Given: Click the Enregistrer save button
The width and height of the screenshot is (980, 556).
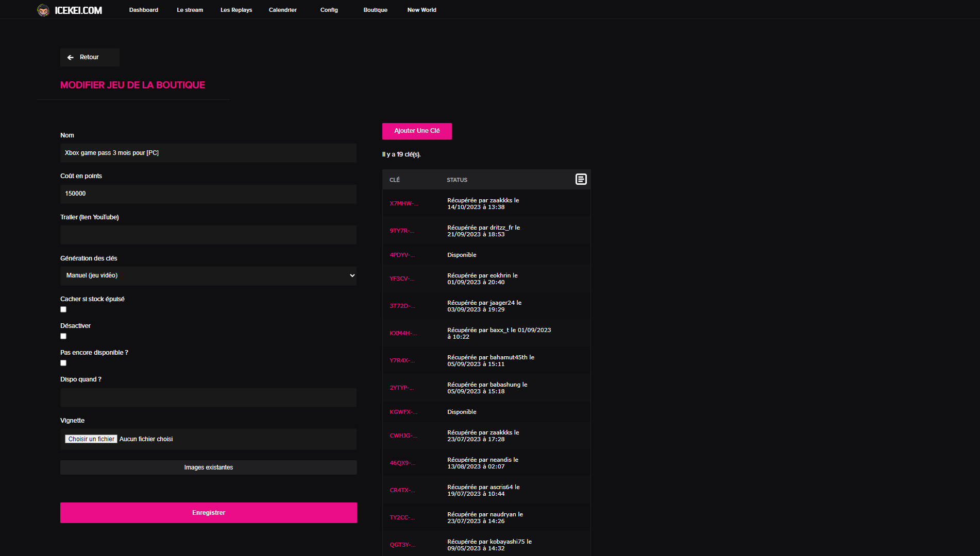Looking at the screenshot, I should pyautogui.click(x=209, y=513).
